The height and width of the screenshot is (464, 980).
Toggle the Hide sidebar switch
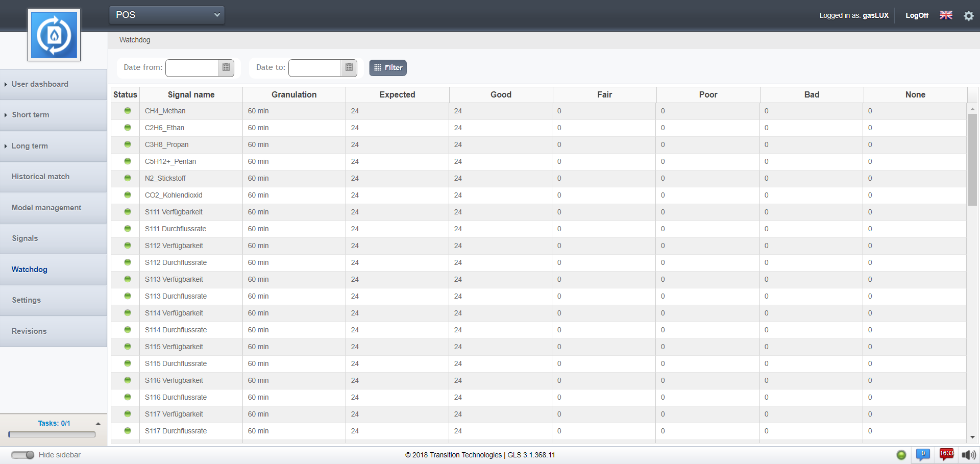coord(23,455)
